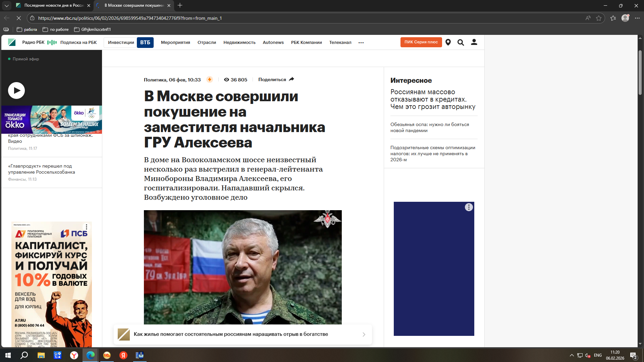The image size is (644, 362).
Task: Open site search magnifier icon
Action: pos(461,42)
